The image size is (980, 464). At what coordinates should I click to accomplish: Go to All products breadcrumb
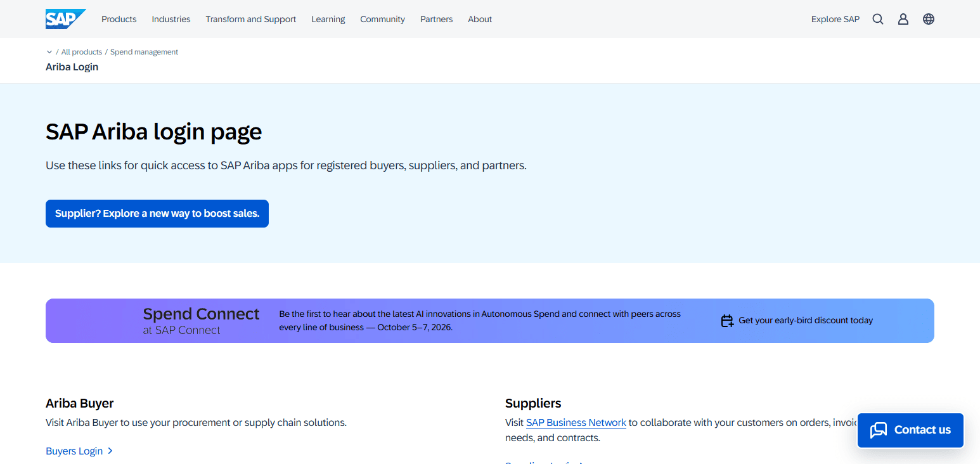coord(82,52)
